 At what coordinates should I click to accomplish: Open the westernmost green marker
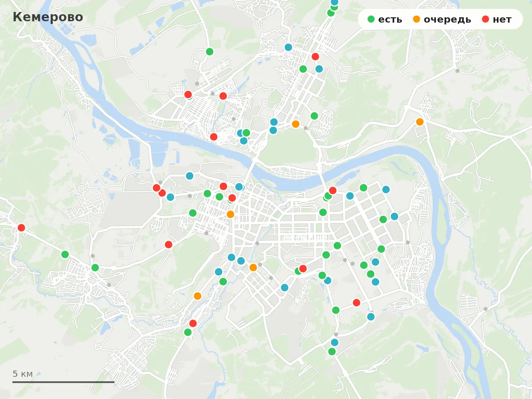point(65,254)
